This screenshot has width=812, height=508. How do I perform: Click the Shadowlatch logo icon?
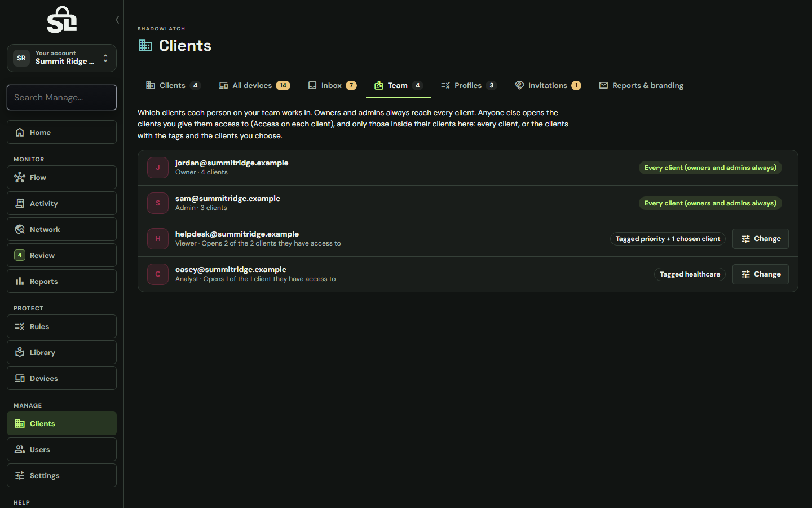pyautogui.click(x=61, y=20)
